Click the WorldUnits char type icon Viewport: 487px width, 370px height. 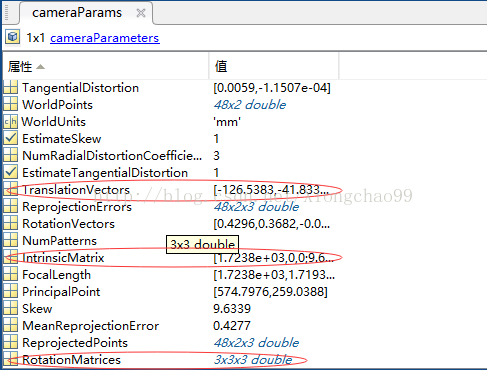click(x=10, y=122)
